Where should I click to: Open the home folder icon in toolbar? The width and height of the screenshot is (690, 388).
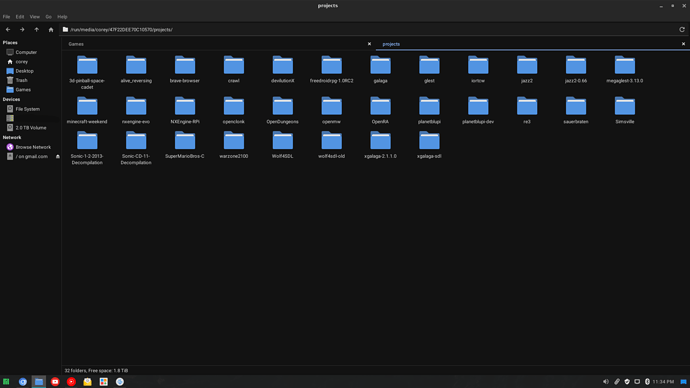point(51,29)
